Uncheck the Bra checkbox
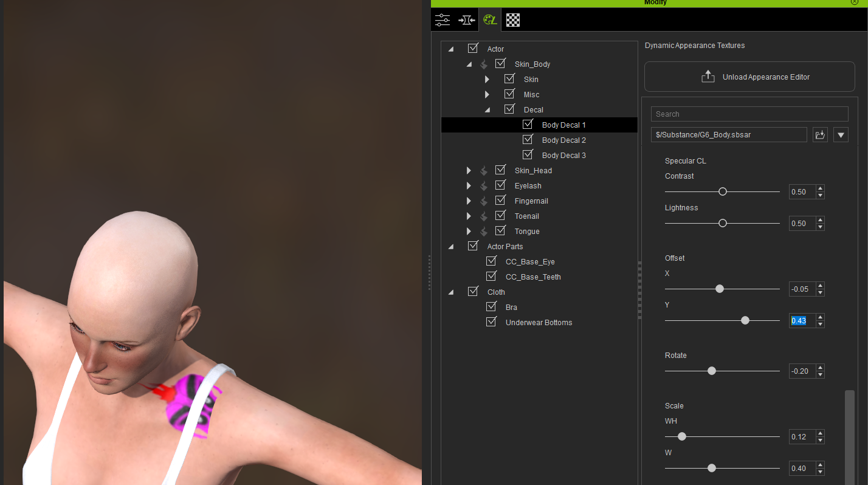This screenshot has height=485, width=868. [491, 306]
